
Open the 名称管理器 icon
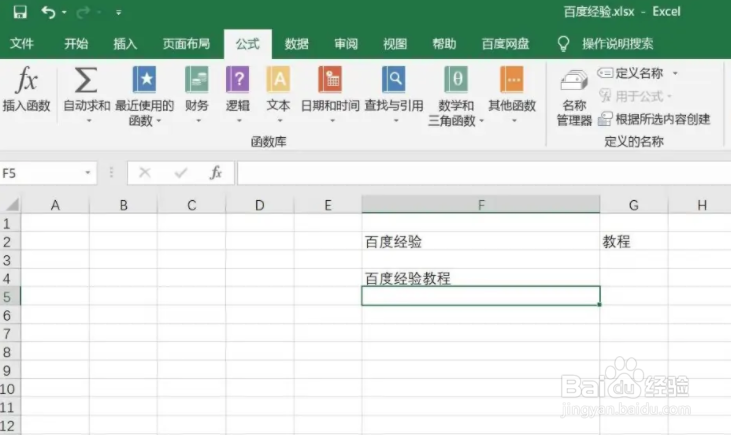[574, 82]
